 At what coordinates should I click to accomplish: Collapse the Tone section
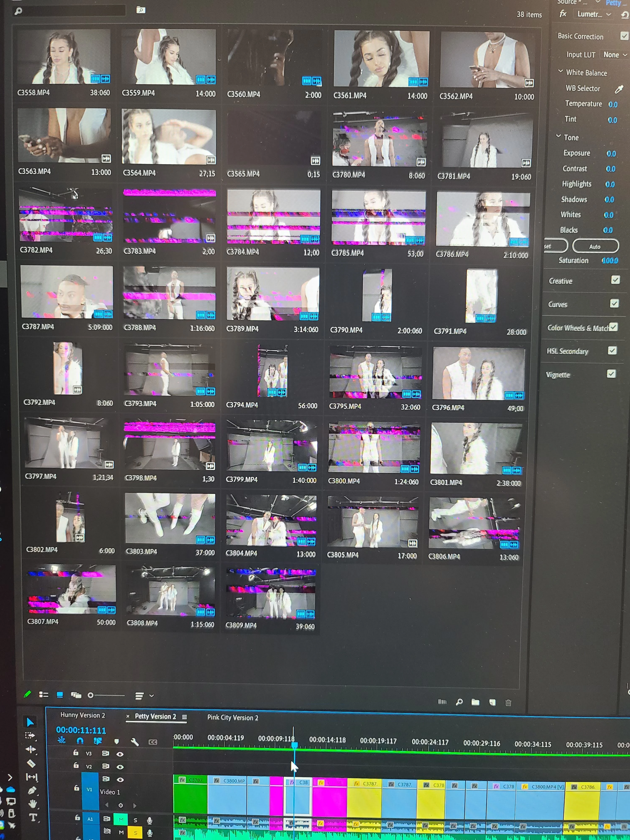tap(558, 136)
